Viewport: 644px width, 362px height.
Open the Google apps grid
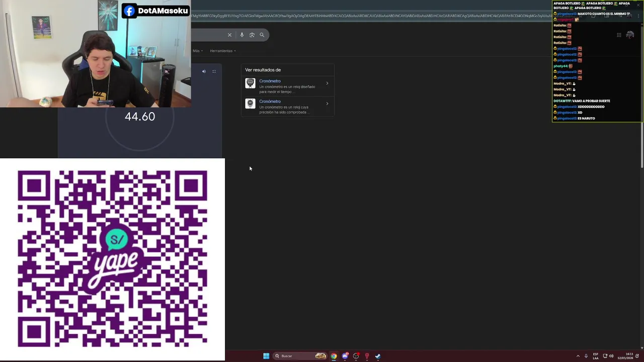pos(619,35)
